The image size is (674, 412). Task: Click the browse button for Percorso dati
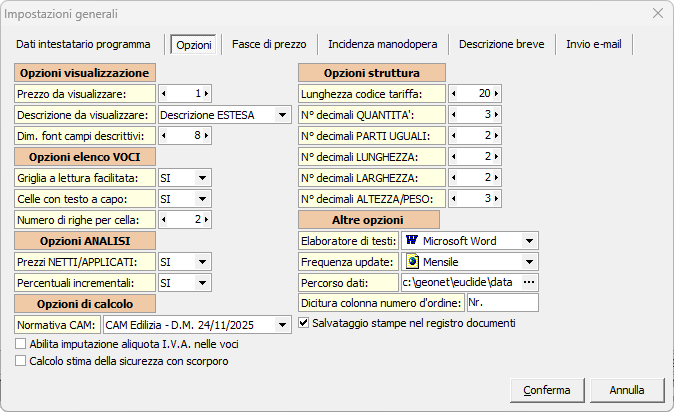click(x=529, y=282)
